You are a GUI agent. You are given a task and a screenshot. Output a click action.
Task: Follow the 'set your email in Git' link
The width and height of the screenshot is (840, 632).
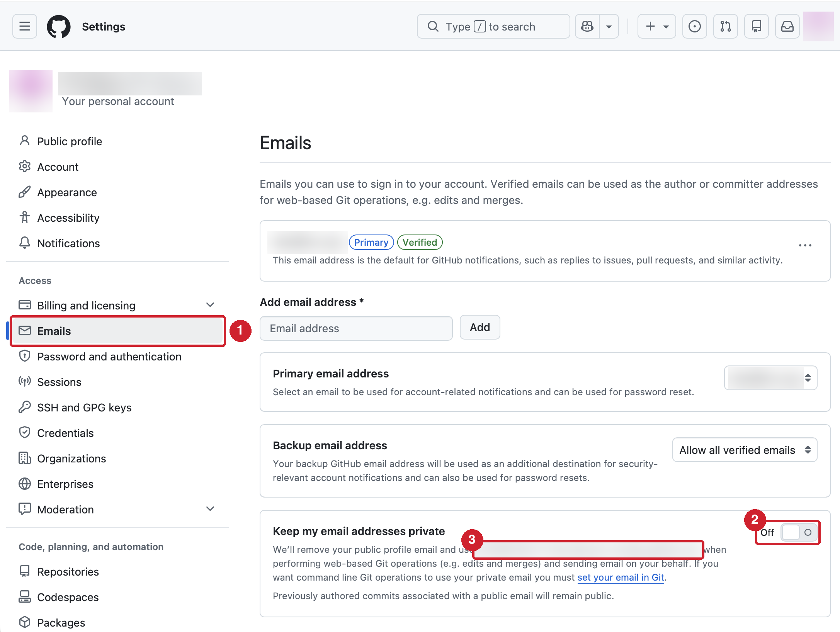tap(621, 578)
